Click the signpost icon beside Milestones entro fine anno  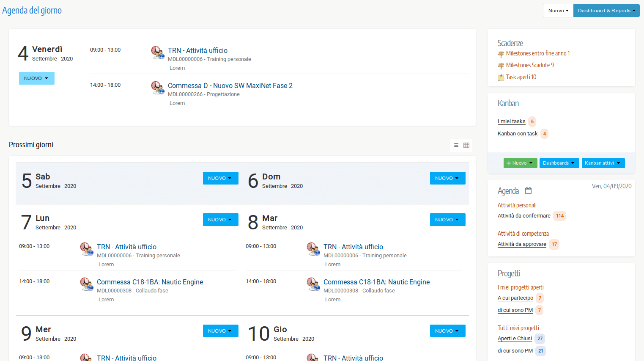pyautogui.click(x=501, y=53)
